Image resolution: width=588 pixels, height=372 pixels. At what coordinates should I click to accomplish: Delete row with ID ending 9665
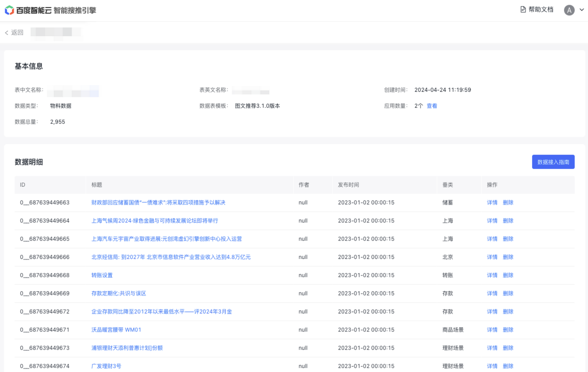tap(508, 239)
